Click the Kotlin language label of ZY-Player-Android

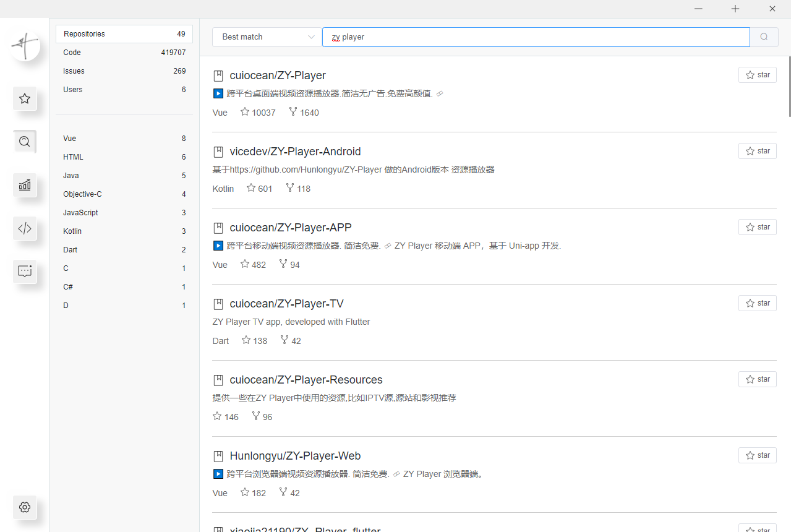pyautogui.click(x=223, y=189)
